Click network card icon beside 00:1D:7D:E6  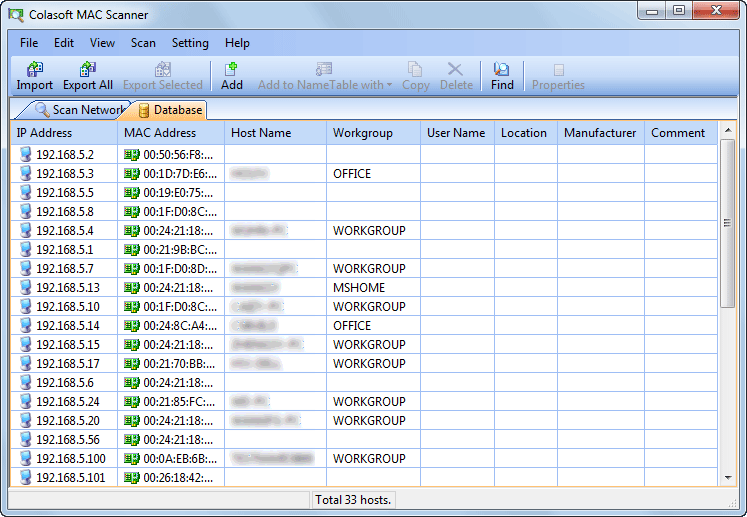coord(131,173)
